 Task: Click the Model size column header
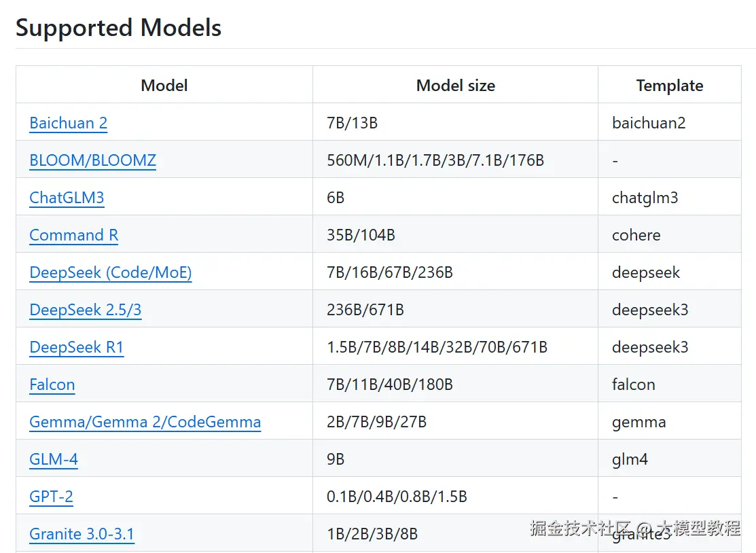pyautogui.click(x=456, y=86)
